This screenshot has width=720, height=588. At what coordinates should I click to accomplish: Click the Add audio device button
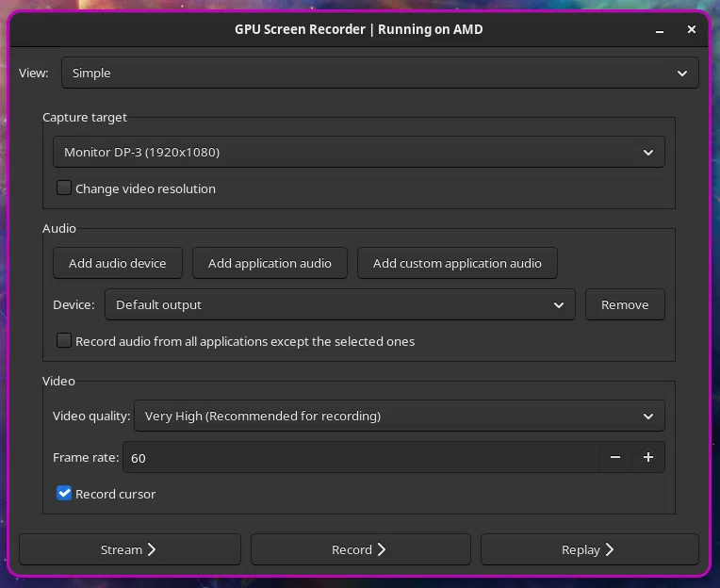[x=118, y=263]
